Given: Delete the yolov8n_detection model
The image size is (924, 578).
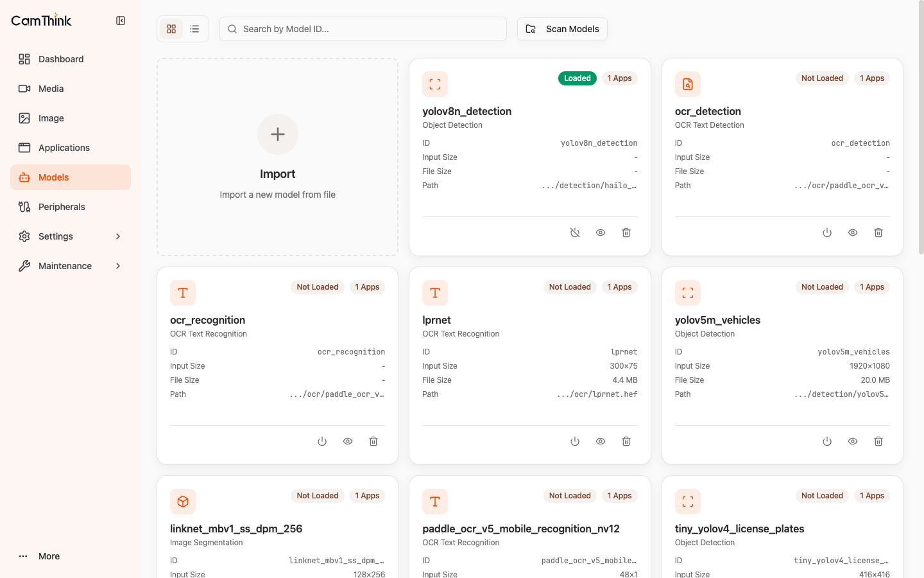Looking at the screenshot, I should (x=626, y=232).
